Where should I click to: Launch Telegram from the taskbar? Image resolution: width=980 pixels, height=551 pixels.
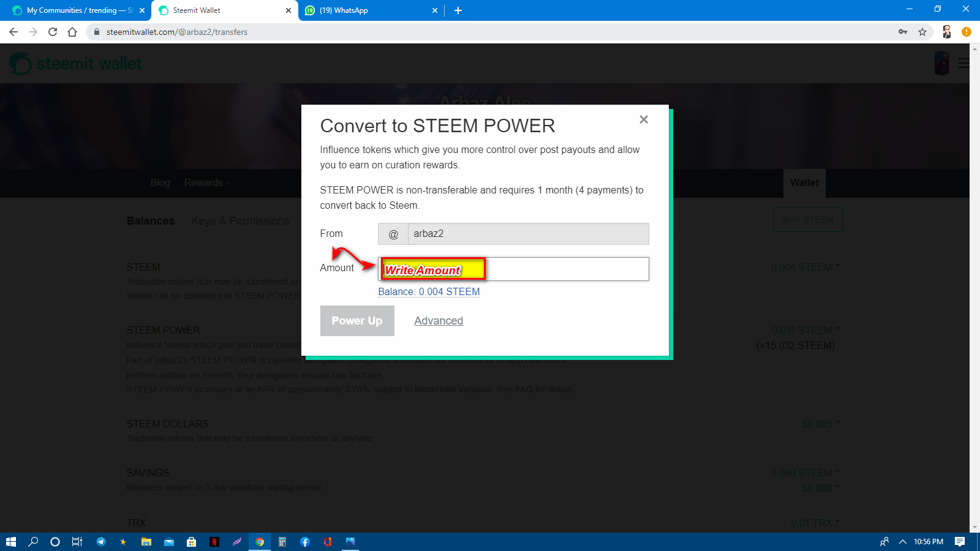(101, 542)
